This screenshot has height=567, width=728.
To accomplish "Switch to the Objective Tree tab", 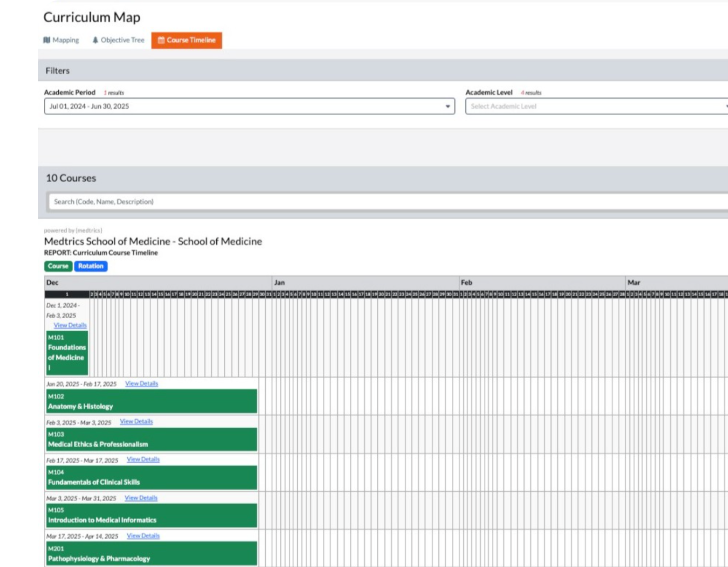I will tap(122, 40).
